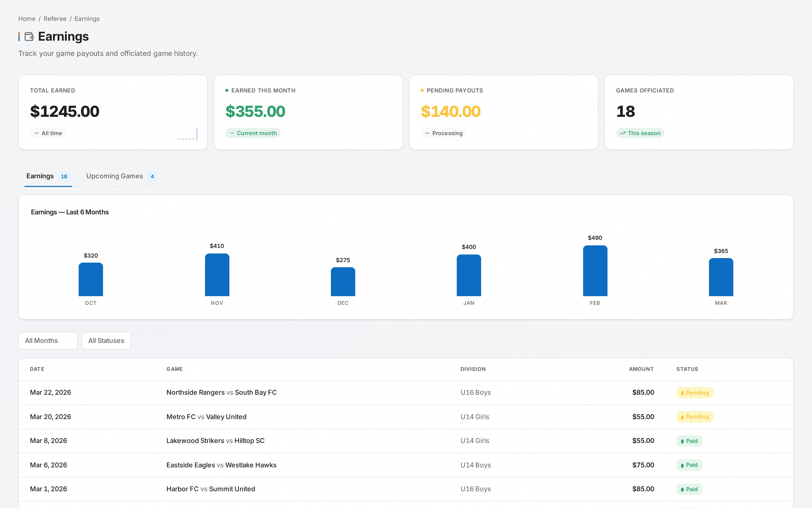This screenshot has width=812, height=508.
Task: Click the Amount column header
Action: tap(641, 369)
